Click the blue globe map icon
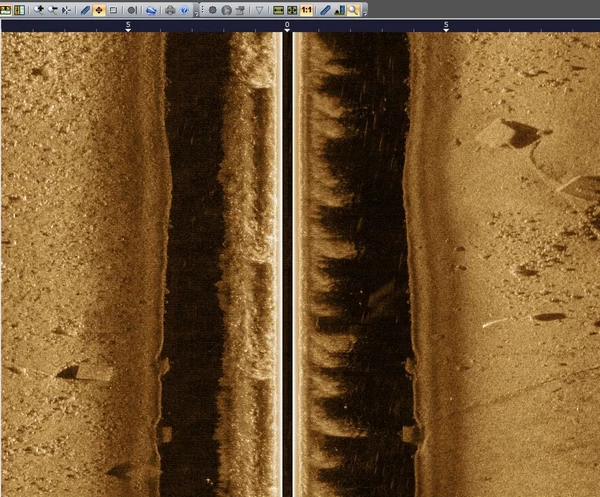 coord(151,10)
